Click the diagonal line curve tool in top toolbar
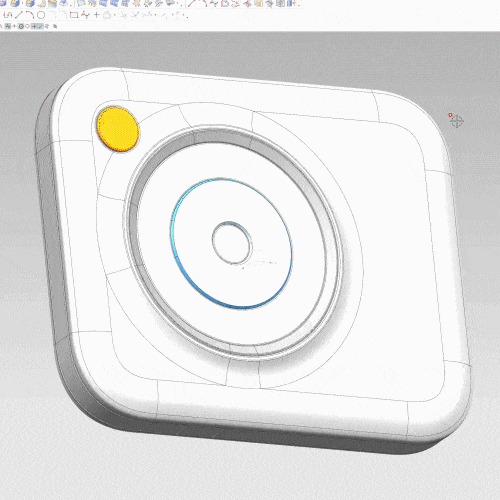Screen dimensions: 500x500 tap(192, 3)
